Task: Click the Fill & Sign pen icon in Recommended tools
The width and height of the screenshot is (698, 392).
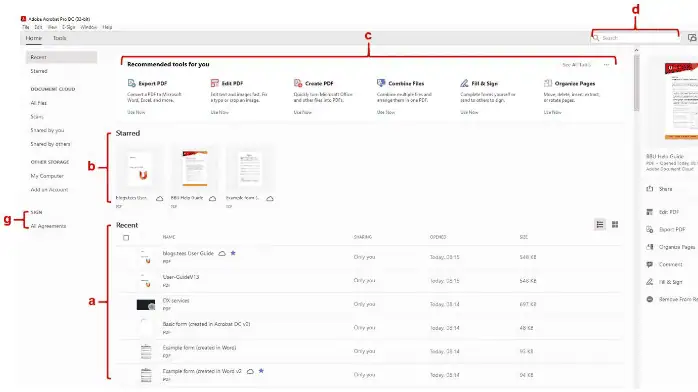Action: [x=464, y=83]
